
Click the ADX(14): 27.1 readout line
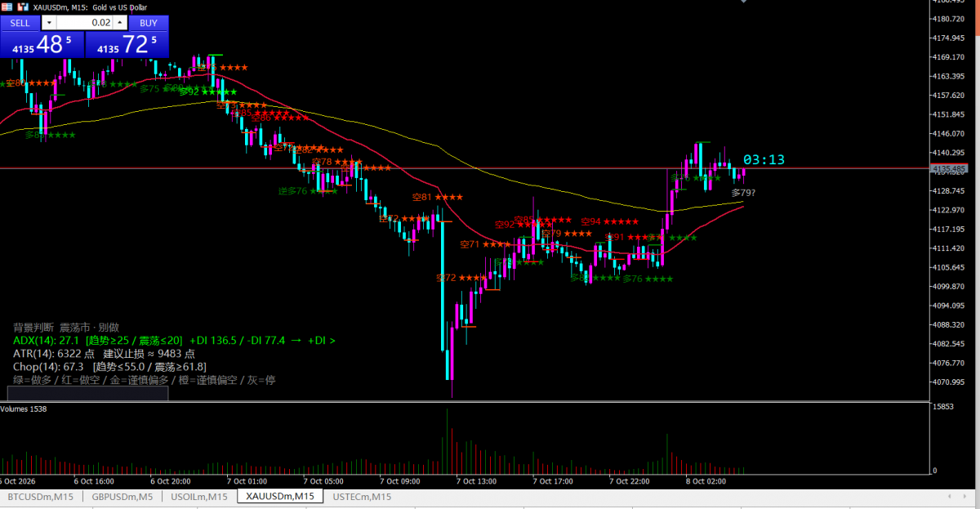click(174, 340)
